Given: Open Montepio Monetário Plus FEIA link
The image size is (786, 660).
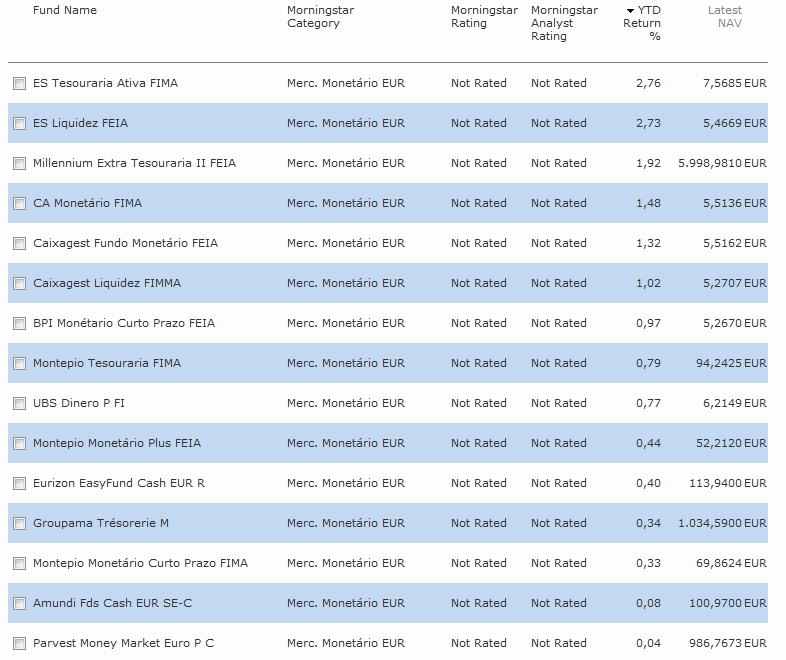Looking at the screenshot, I should pos(116,443).
